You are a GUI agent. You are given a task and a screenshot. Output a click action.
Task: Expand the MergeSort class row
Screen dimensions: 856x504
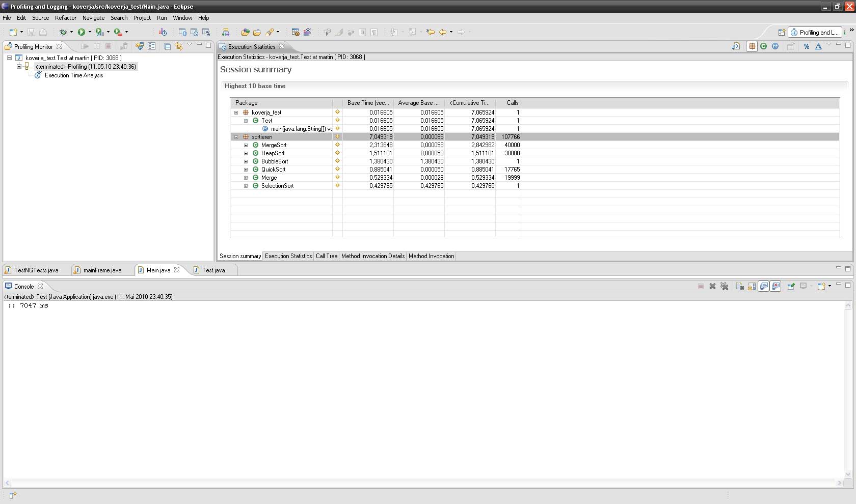click(x=246, y=145)
